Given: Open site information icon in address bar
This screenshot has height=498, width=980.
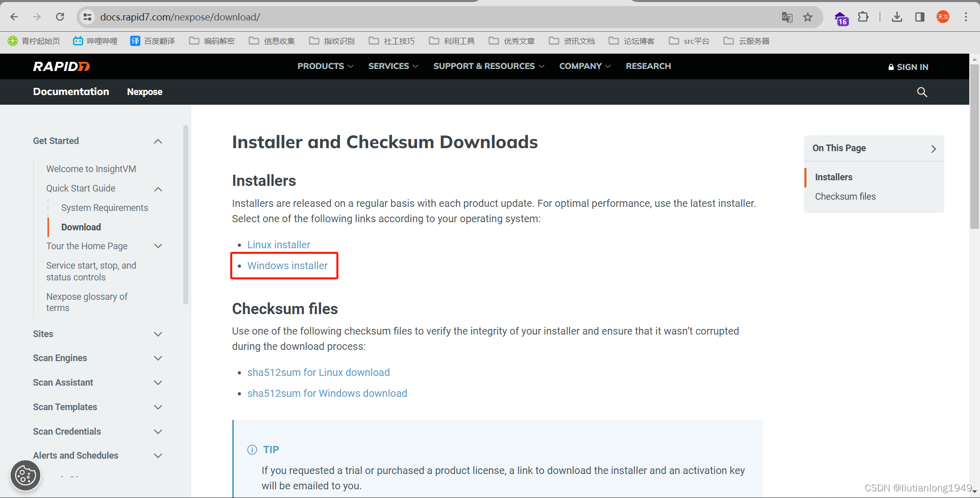Looking at the screenshot, I should 87,17.
